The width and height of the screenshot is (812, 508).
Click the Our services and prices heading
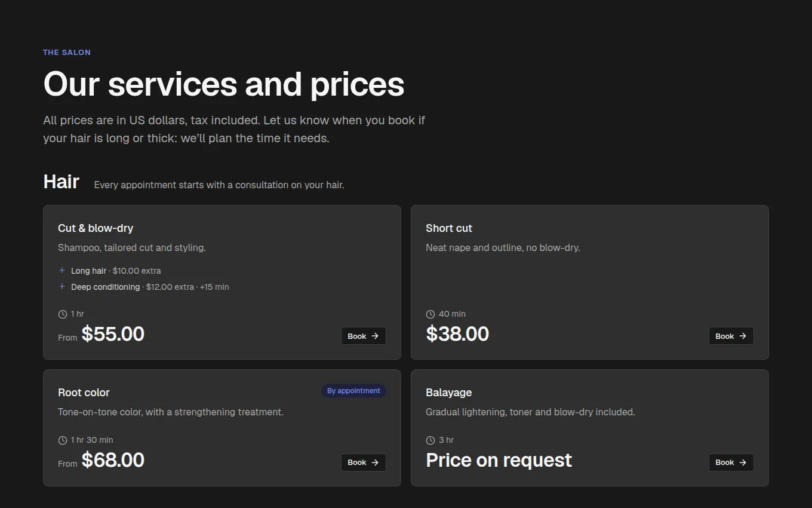(x=224, y=84)
